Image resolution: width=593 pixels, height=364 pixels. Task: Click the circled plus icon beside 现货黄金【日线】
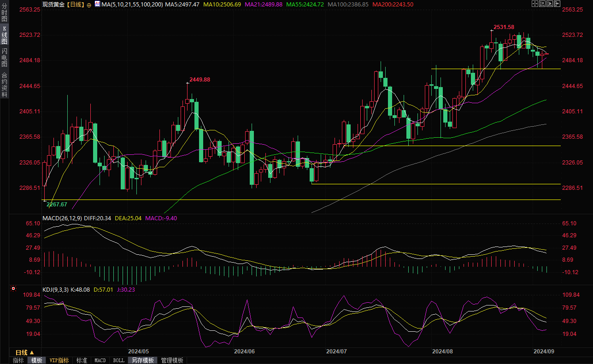[89, 4]
